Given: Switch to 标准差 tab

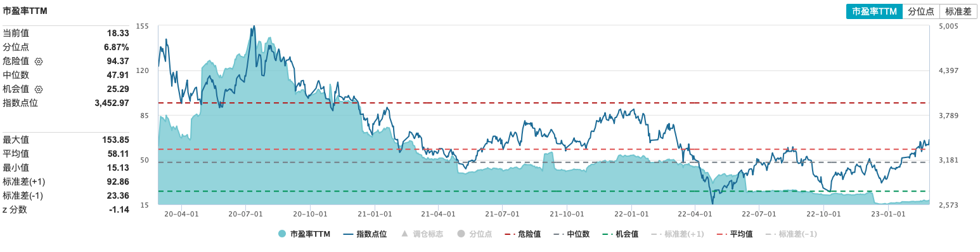Looking at the screenshot, I should pyautogui.click(x=958, y=11).
